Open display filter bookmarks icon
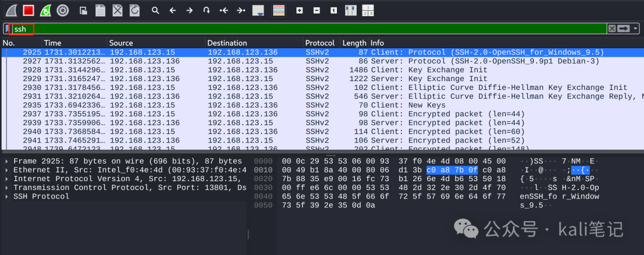The width and height of the screenshot is (644, 255). click(x=7, y=29)
